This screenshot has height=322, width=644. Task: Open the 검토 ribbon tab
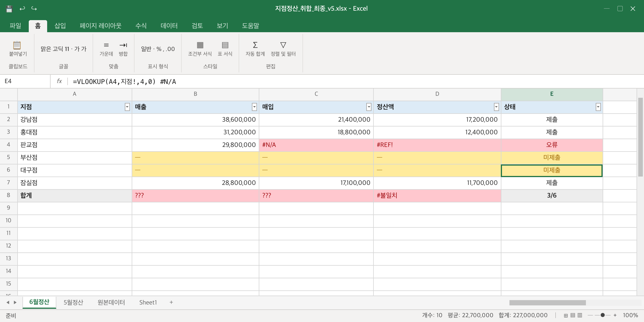197,26
